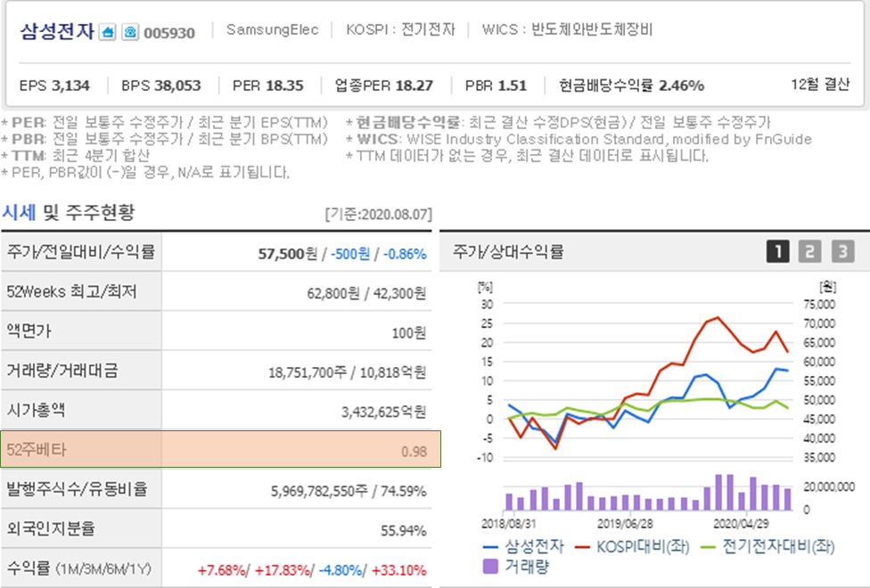This screenshot has height=588, width=870.
Task: Select the 전기전자대비(좌) green legend entry
Action: point(767,546)
